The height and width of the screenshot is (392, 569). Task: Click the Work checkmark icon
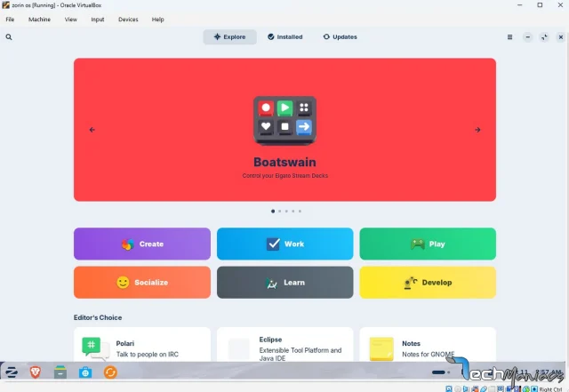click(x=273, y=244)
